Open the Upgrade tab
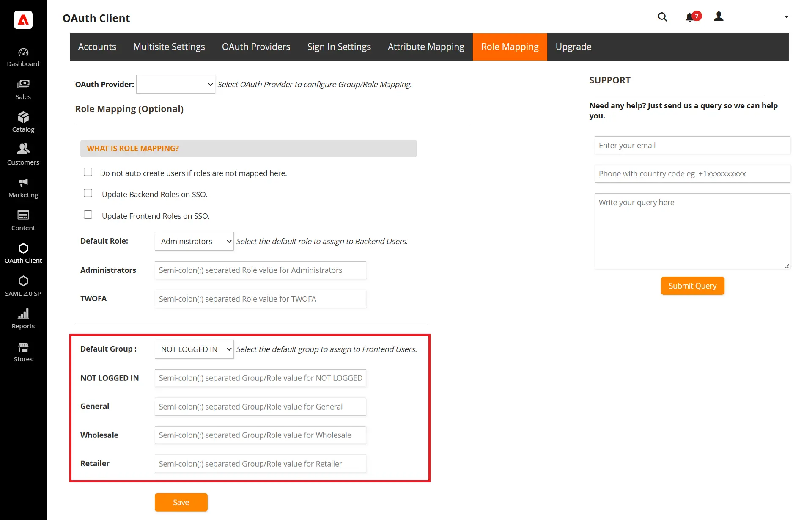Viewport: 812px width, 520px height. [573, 47]
